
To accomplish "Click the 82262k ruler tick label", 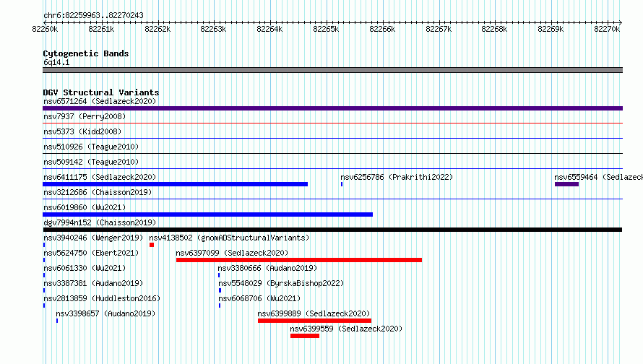I will pos(157,29).
